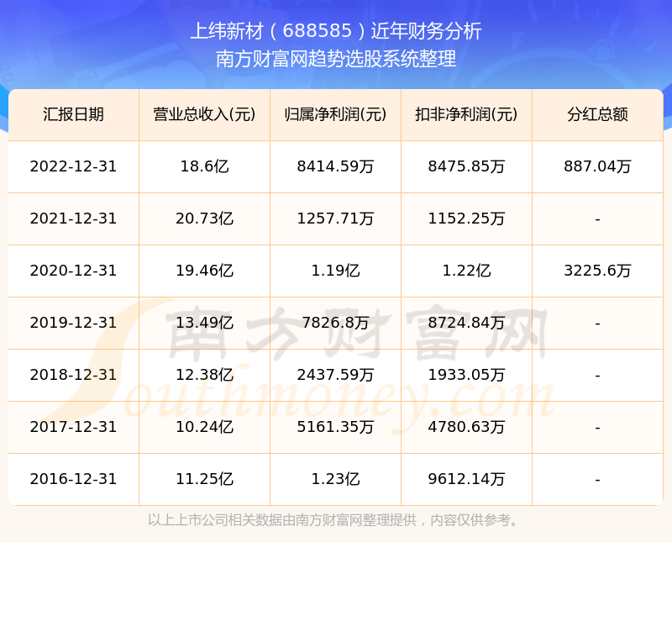Click the date cell 2018-12-31
The height and width of the screenshot is (637, 672).
point(73,375)
